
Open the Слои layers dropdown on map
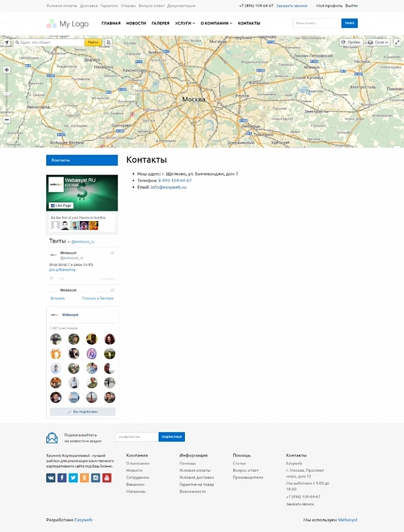pyautogui.click(x=378, y=43)
